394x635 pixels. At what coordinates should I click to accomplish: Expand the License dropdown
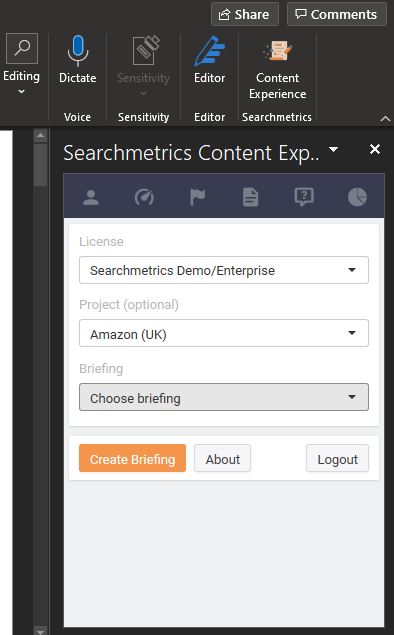[x=224, y=270]
